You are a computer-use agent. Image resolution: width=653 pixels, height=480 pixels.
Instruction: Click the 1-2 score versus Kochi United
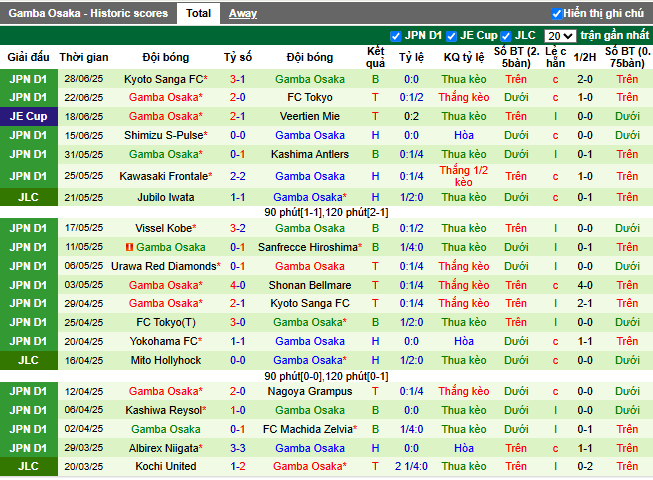point(237,466)
